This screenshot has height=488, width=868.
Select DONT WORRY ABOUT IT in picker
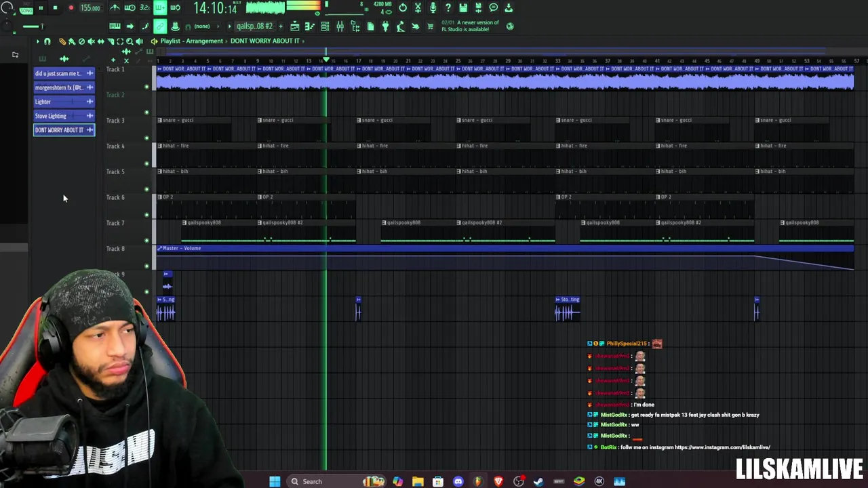click(x=64, y=130)
